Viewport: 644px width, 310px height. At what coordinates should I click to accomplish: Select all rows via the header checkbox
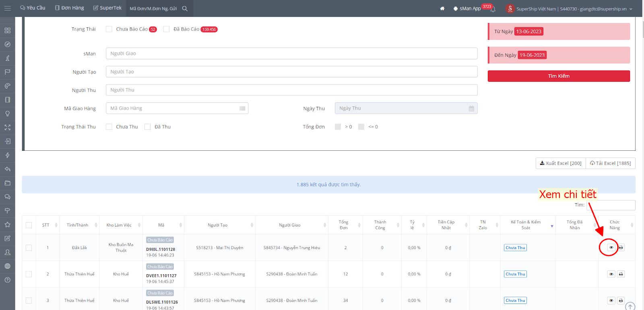(x=29, y=225)
